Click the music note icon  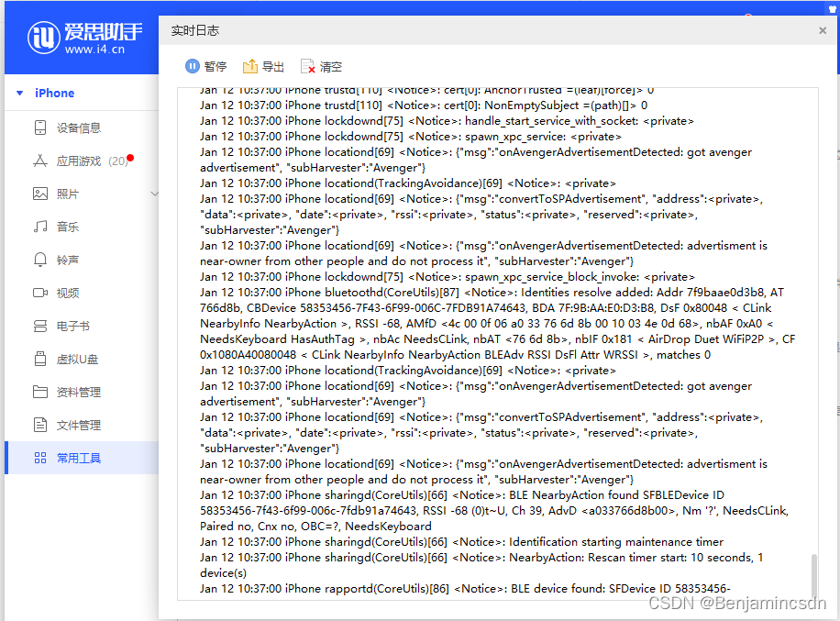pyautogui.click(x=40, y=227)
